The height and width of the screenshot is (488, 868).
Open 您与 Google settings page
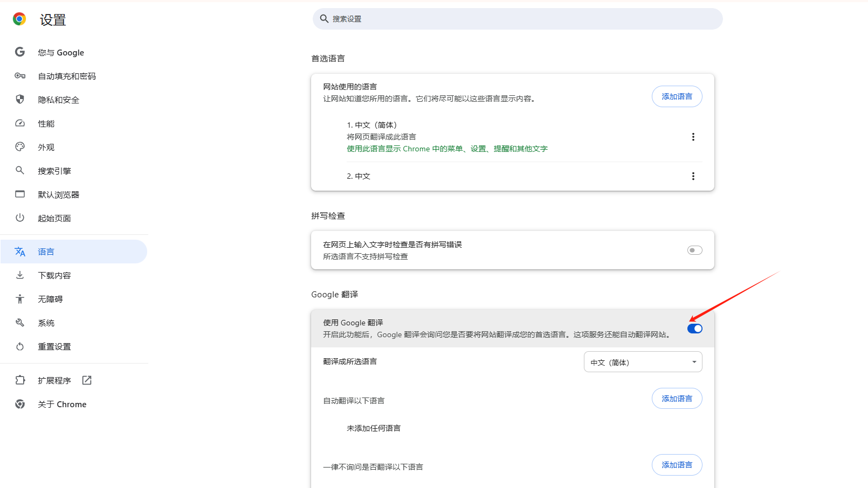click(x=74, y=52)
